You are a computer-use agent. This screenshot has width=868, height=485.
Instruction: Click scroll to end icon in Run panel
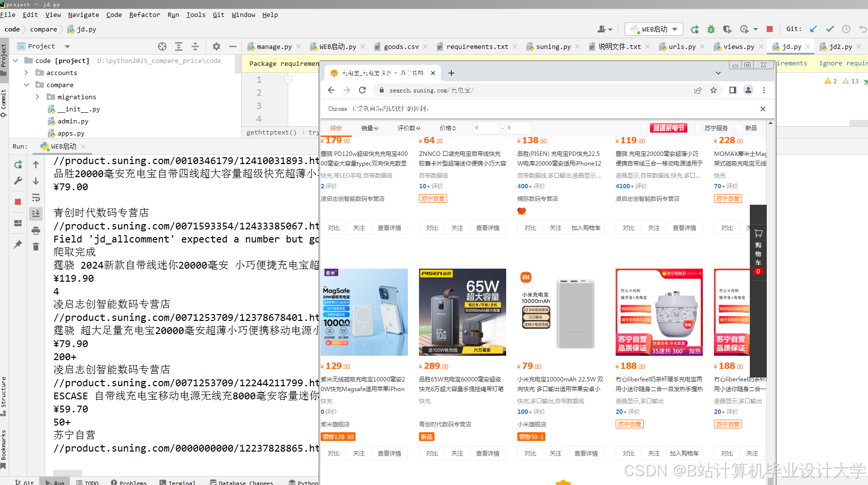click(36, 213)
